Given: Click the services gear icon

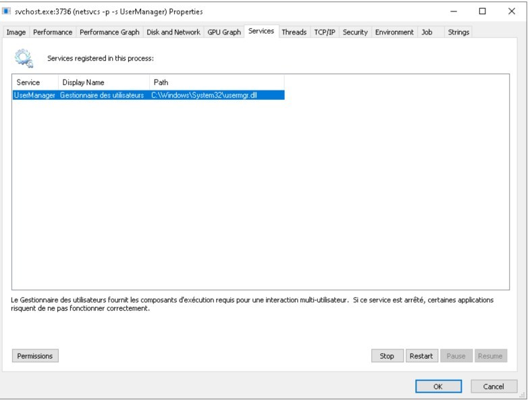Looking at the screenshot, I should click(x=24, y=58).
